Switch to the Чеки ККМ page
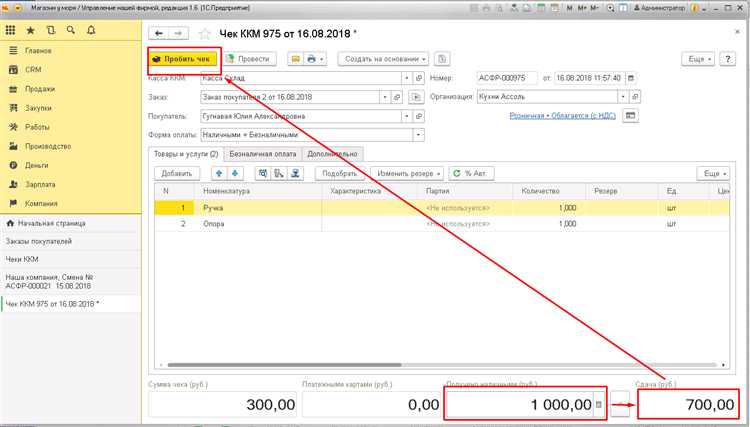 click(x=71, y=259)
